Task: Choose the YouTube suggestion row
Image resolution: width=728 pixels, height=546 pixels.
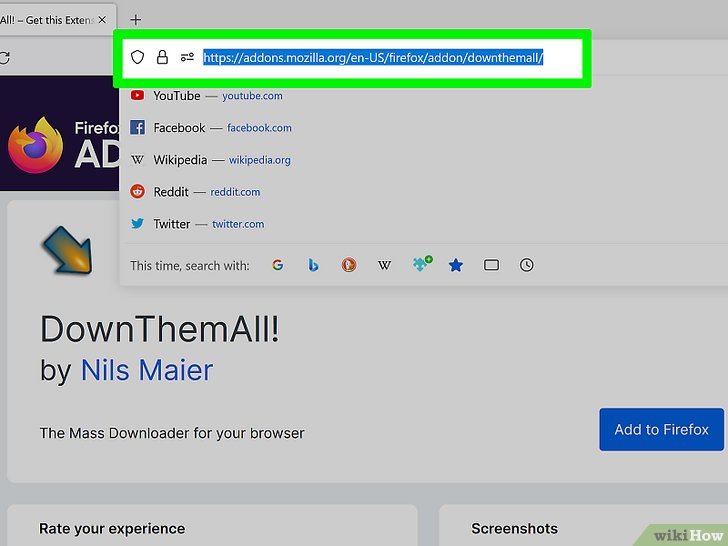Action: [x=423, y=96]
